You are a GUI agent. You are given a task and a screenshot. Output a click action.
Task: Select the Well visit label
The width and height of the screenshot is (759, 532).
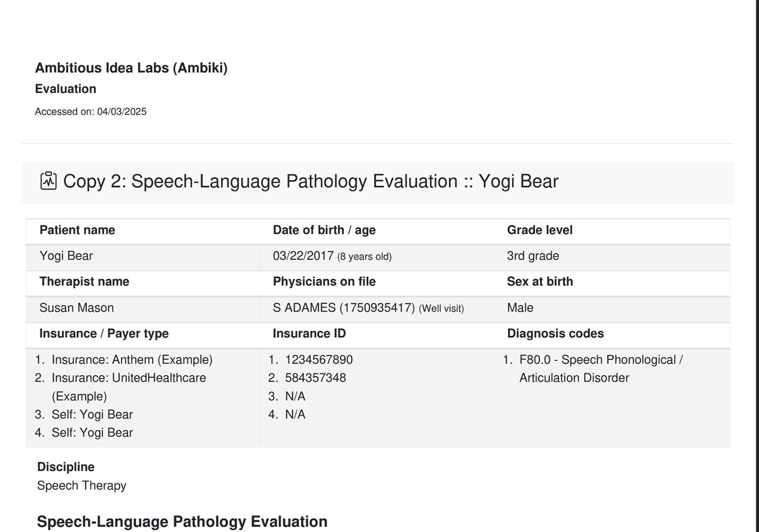coord(441,308)
